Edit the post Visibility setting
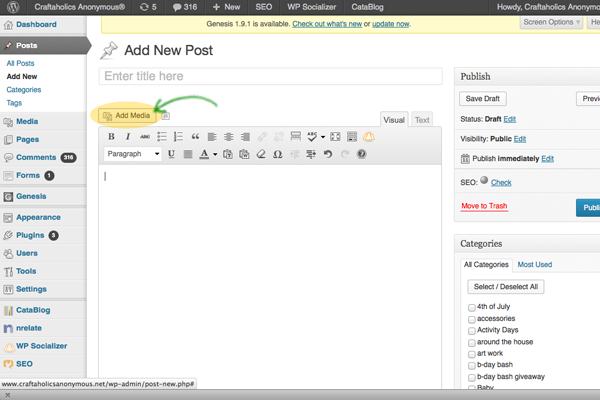Screen dimensions: 600x400 tap(520, 139)
